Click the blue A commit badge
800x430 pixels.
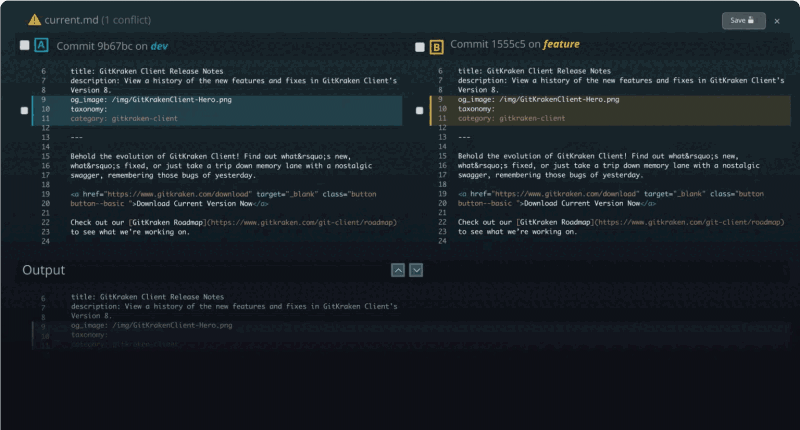coord(41,45)
